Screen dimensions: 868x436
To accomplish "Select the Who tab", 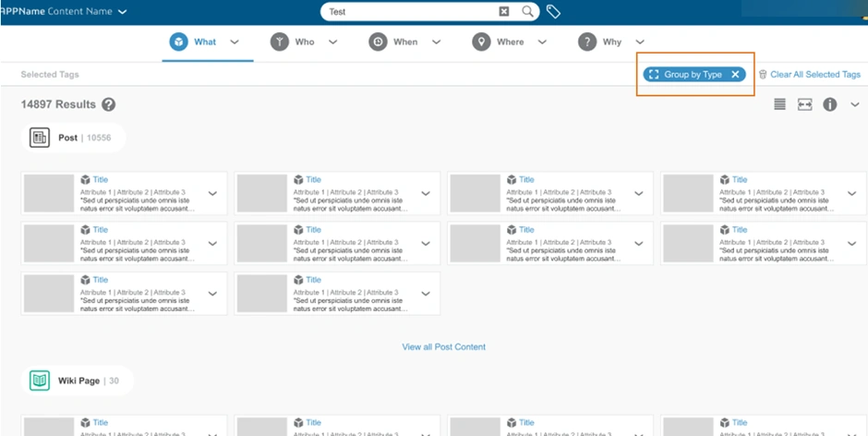I will click(x=304, y=42).
